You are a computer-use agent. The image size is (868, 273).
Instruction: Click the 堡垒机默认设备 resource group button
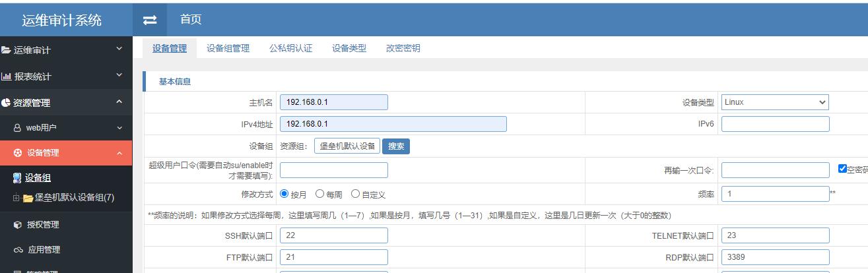click(x=347, y=146)
